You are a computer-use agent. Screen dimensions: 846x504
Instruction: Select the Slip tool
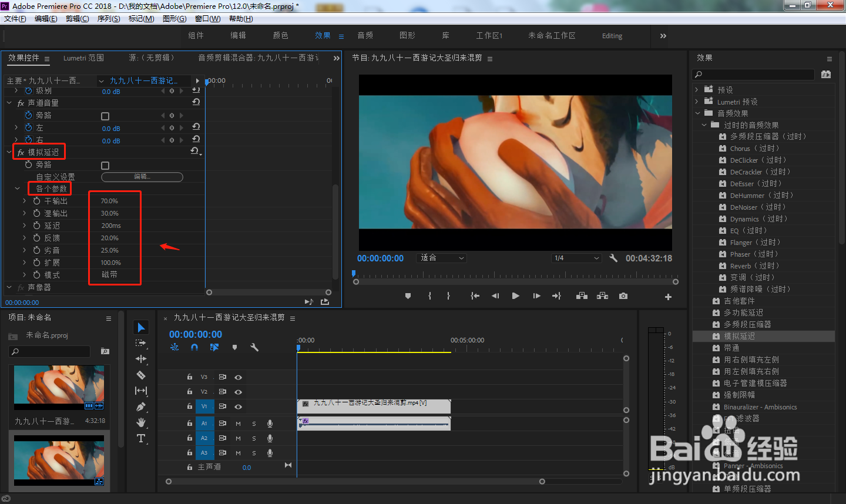141,391
